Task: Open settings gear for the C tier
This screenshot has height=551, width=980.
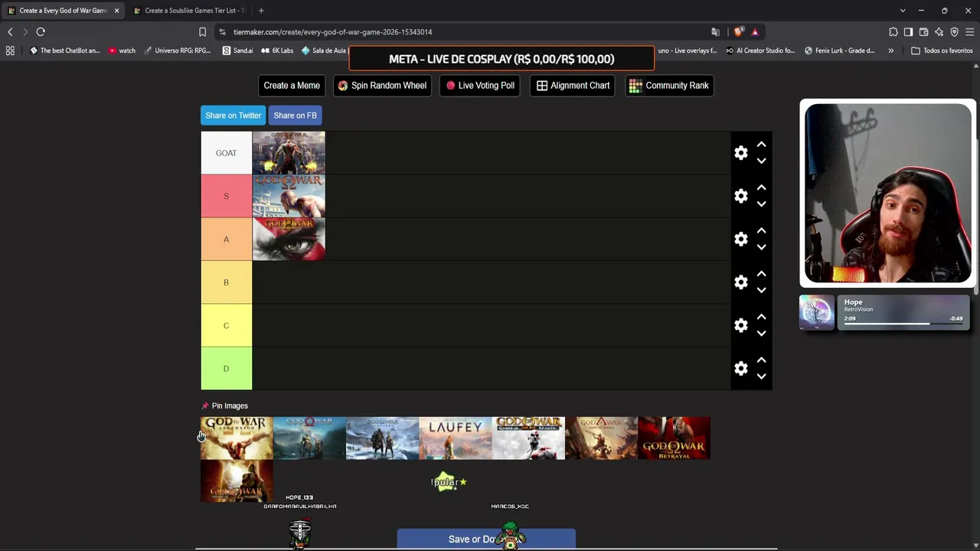Action: coord(740,325)
